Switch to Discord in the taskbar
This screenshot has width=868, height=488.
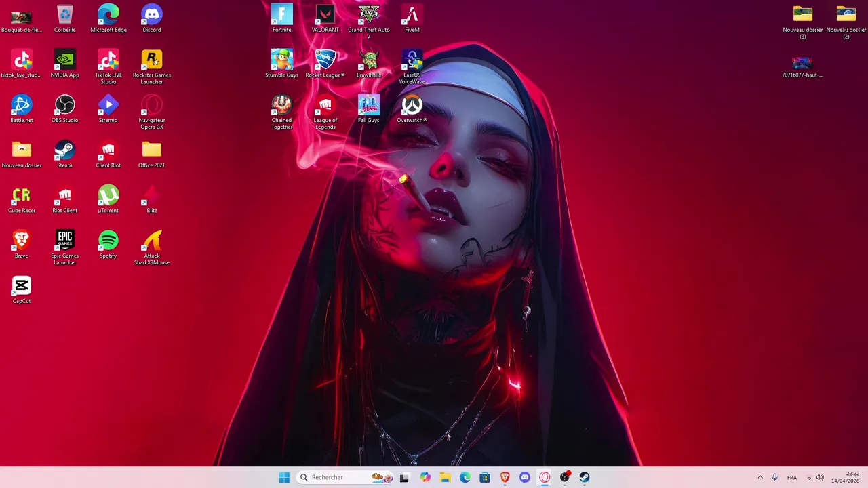[525, 477]
